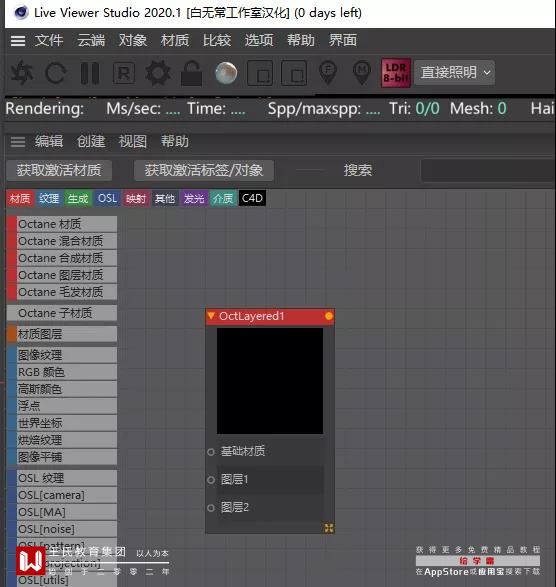Open the top 帮助 menu
The height and width of the screenshot is (587, 556).
click(301, 40)
